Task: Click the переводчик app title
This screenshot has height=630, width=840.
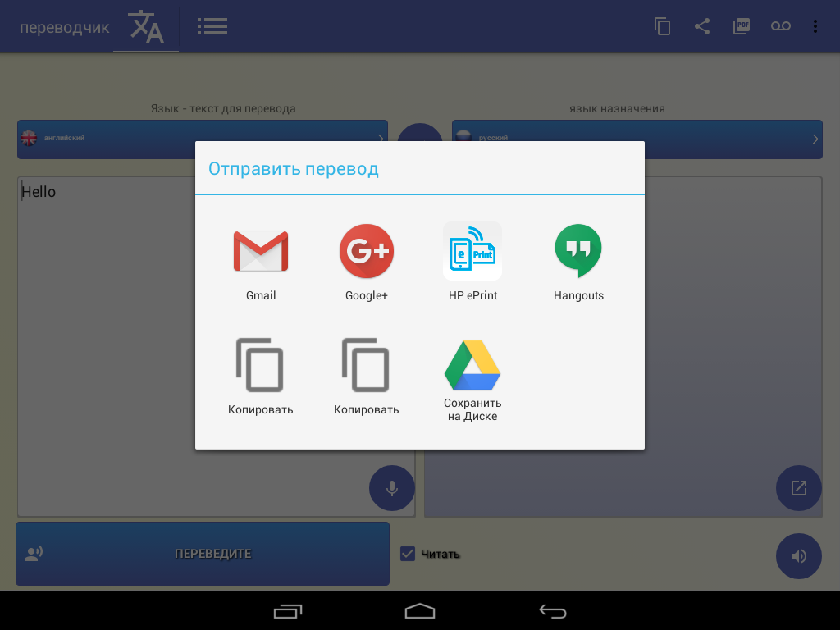Action: (x=64, y=27)
